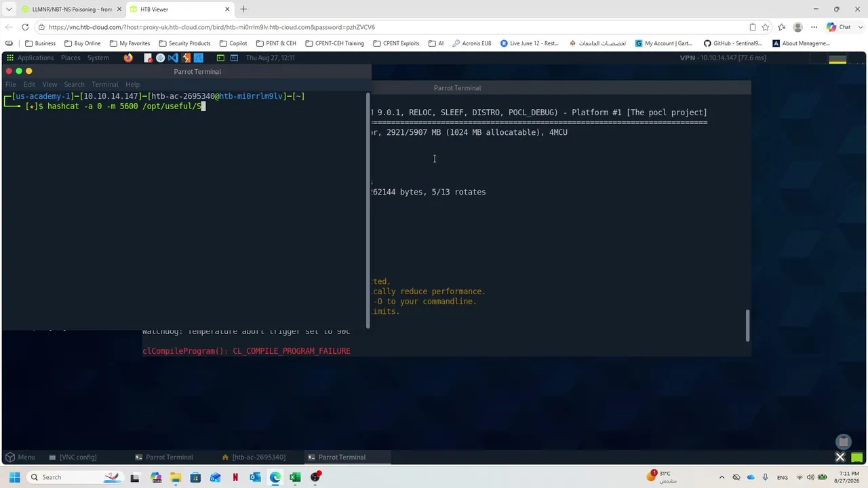
Task: Open the Burp Suite launcher in panel
Action: click(x=186, y=58)
